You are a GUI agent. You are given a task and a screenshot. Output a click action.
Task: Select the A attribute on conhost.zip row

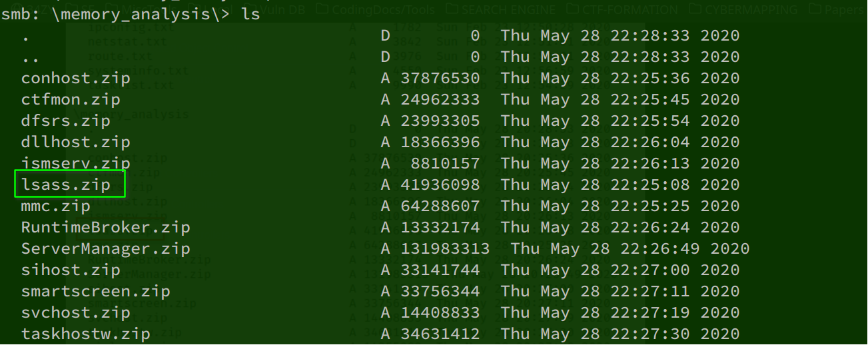tap(386, 79)
